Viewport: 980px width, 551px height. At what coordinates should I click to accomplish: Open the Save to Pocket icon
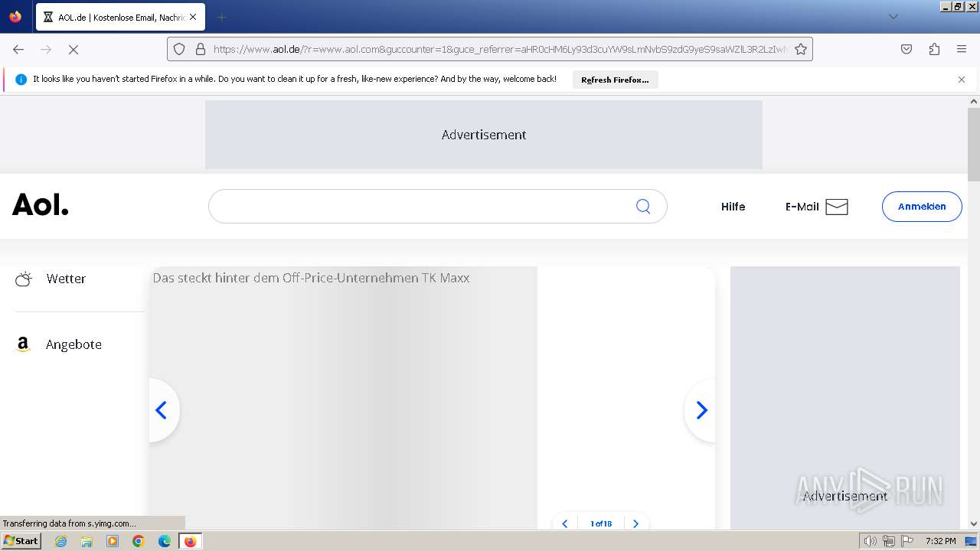pos(906,49)
